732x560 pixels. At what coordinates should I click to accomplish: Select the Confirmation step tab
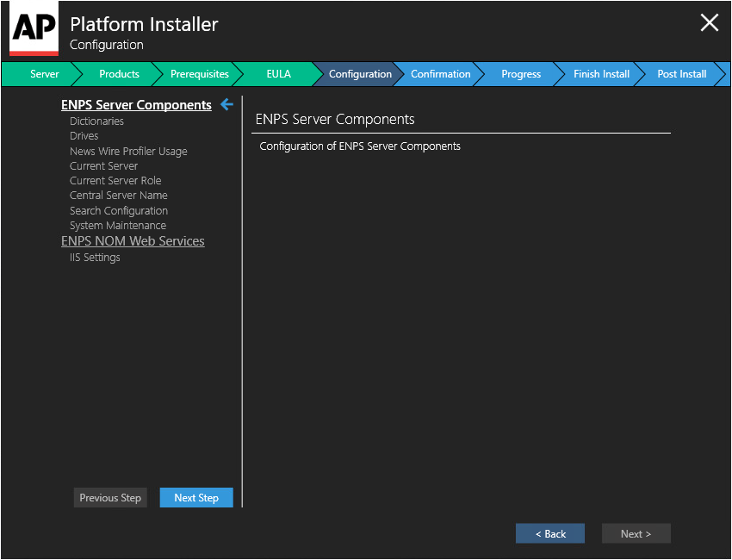point(440,74)
